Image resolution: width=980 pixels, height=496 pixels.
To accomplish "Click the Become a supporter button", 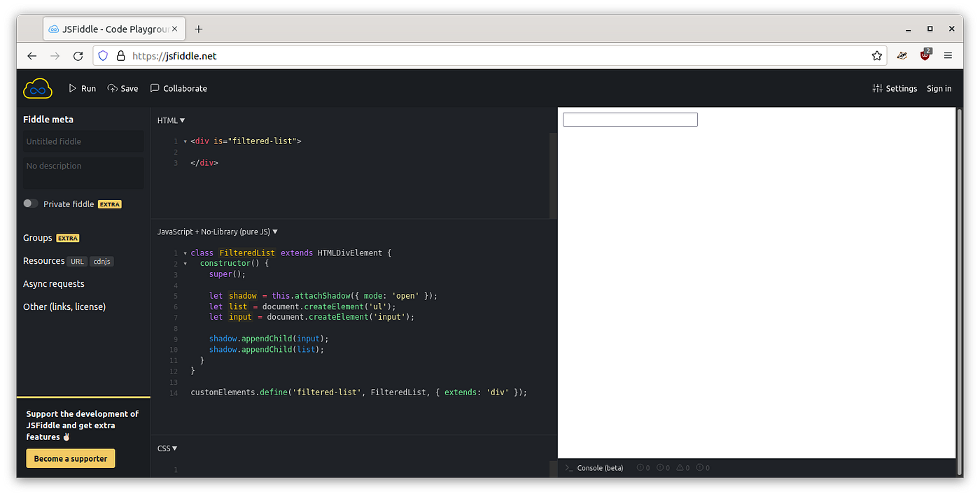I will 71,459.
